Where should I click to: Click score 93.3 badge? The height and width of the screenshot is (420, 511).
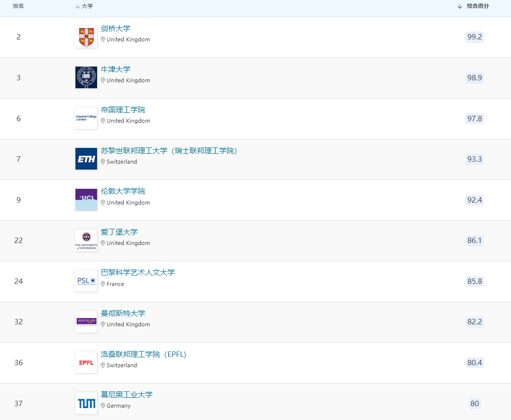(x=475, y=159)
